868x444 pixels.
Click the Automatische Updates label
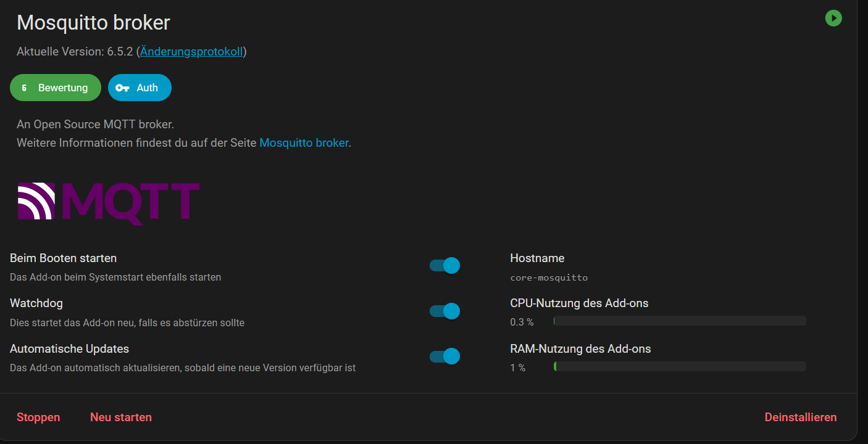pos(69,349)
